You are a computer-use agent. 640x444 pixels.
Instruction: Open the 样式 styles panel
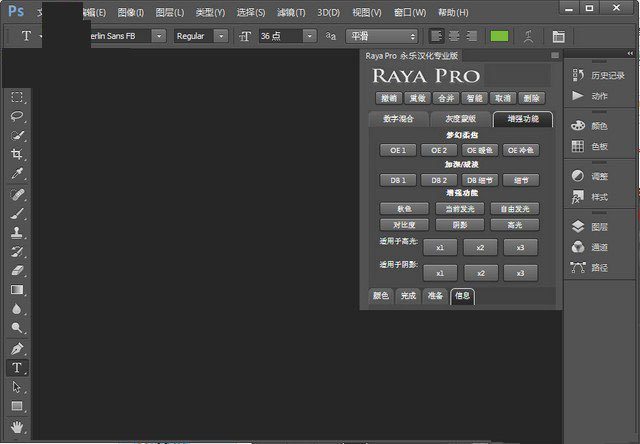[x=590, y=197]
